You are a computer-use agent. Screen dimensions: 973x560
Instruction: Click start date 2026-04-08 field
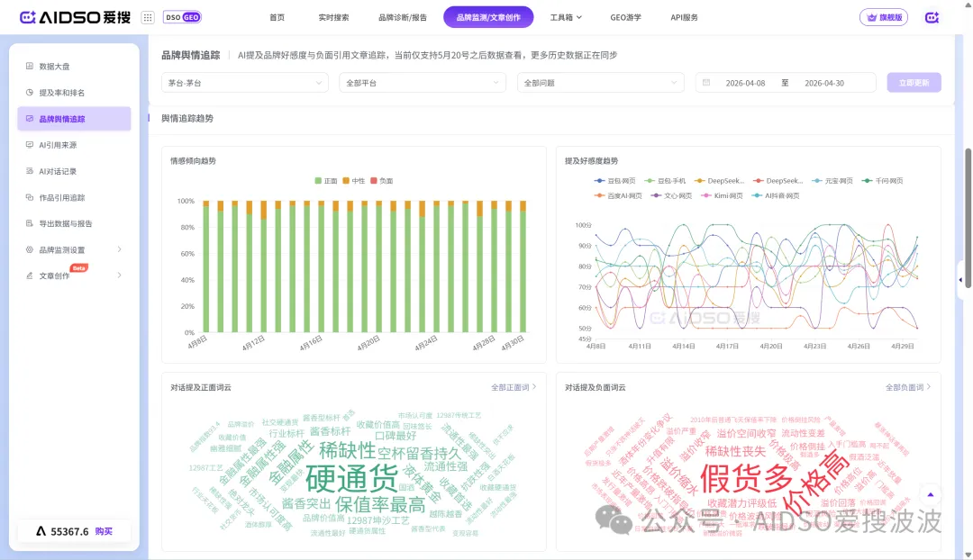pos(745,83)
